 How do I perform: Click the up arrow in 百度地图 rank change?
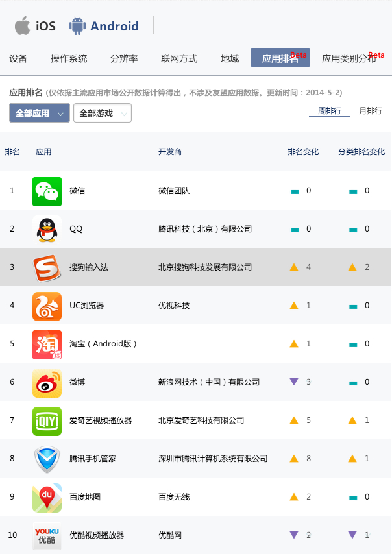(294, 497)
